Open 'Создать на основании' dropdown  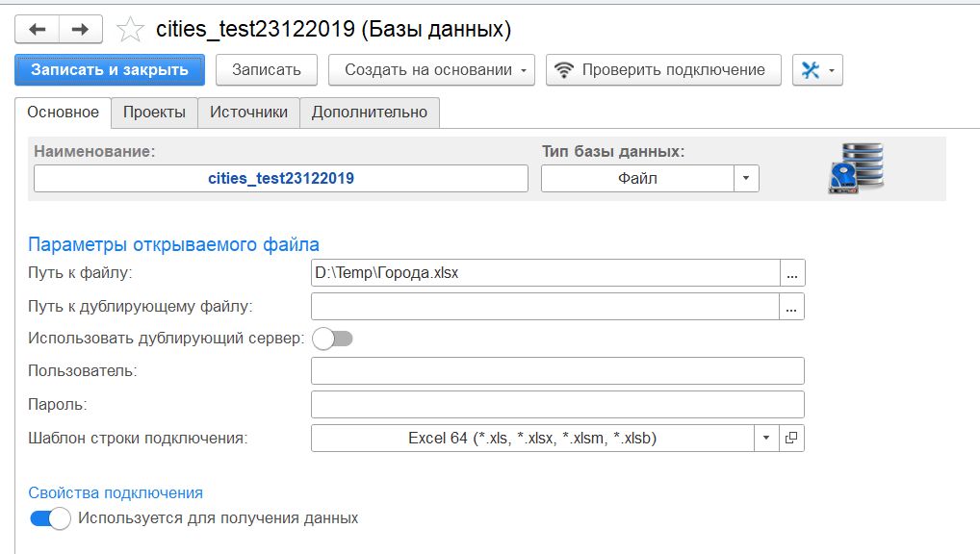point(432,70)
